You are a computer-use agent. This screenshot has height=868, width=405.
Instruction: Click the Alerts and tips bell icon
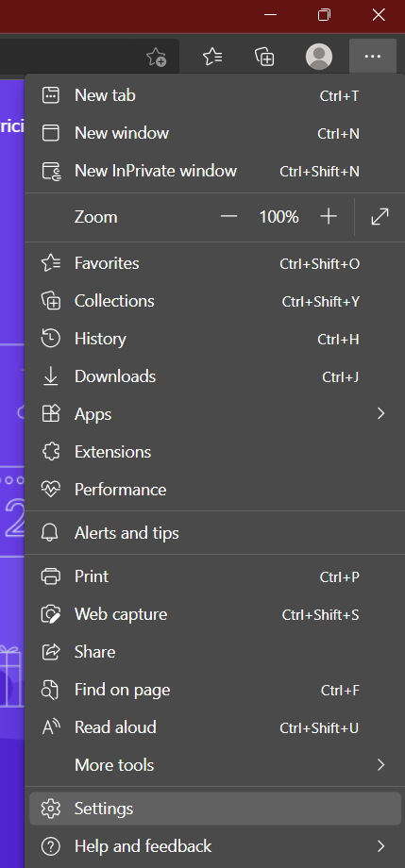tap(50, 533)
